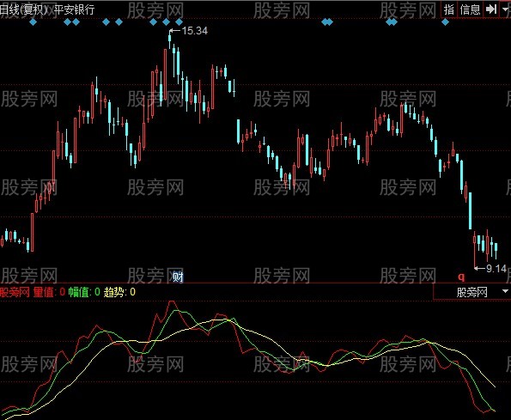511x420 pixels.
Task: Click the tallest candlestick at the 15.34 peak
Action: [x=169, y=39]
